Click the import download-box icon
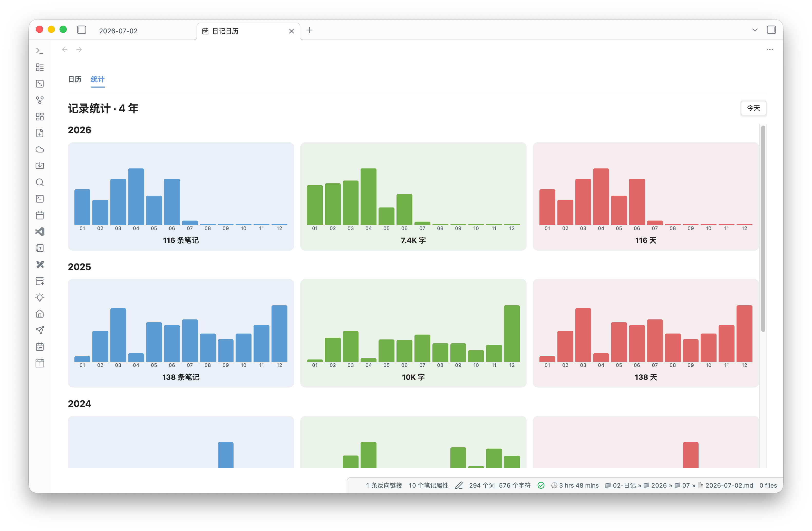The image size is (812, 531). 40,166
